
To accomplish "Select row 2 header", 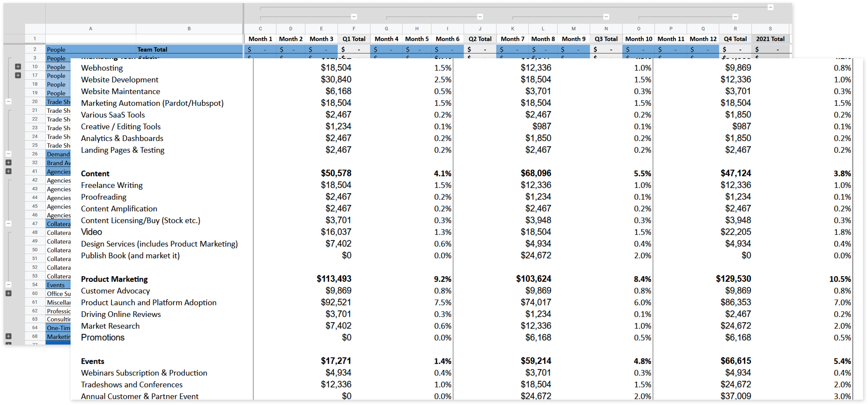I will click(x=35, y=49).
